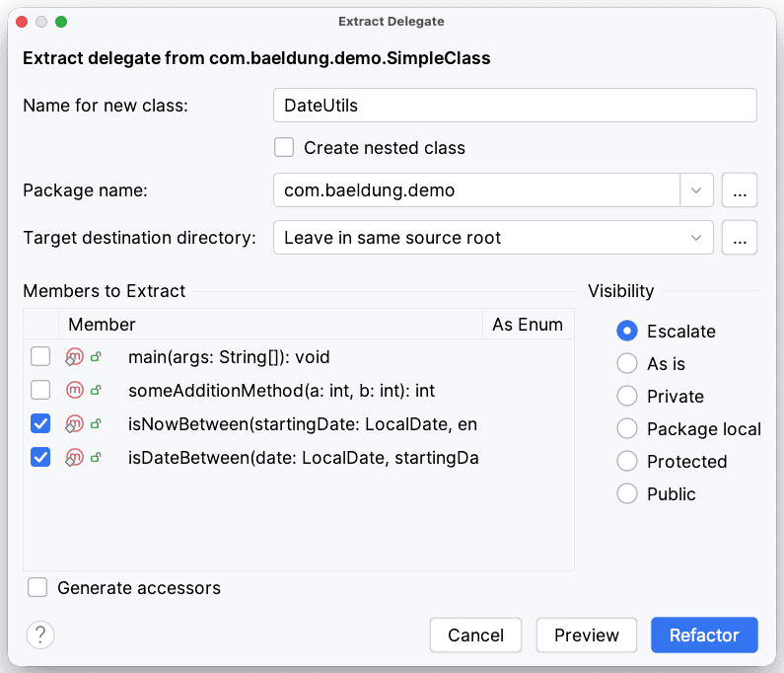Click the help question mark icon
This screenshot has width=784, height=673.
[x=41, y=635]
